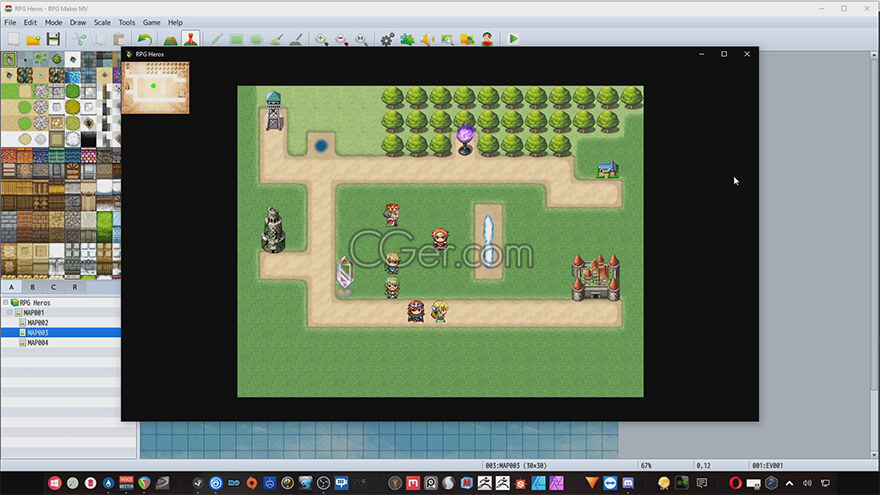Select the Ellipse drawing tool
Screen dimensions: 880x495
pyautogui.click(x=256, y=39)
